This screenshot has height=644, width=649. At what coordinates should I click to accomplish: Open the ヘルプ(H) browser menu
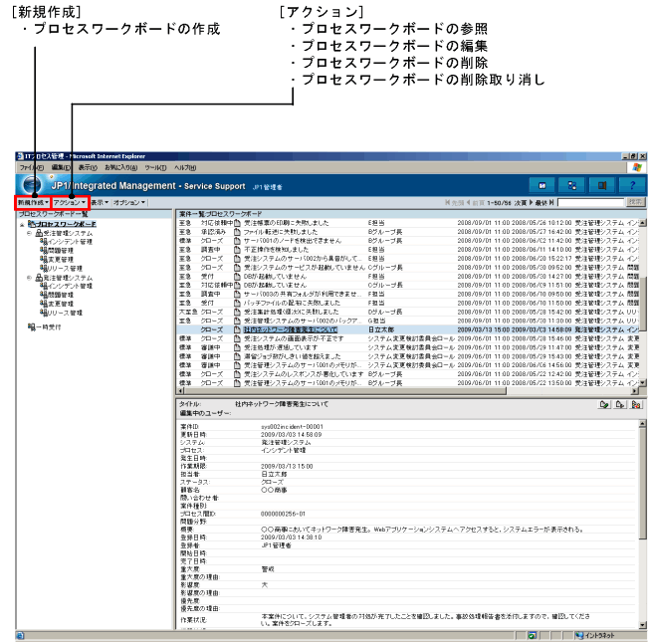click(x=185, y=167)
